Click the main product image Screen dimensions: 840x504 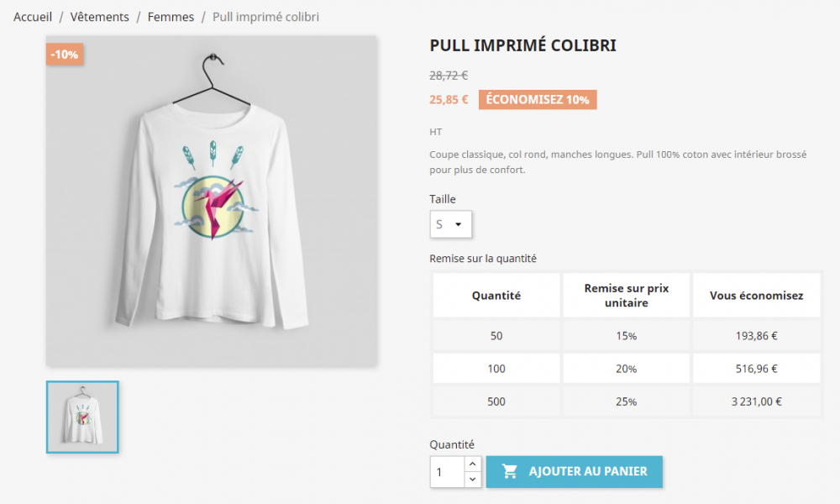212,202
